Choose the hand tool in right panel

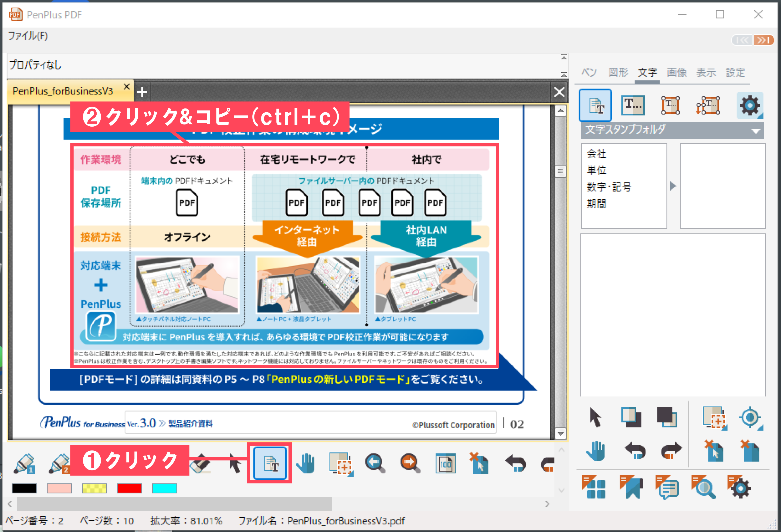point(596,451)
